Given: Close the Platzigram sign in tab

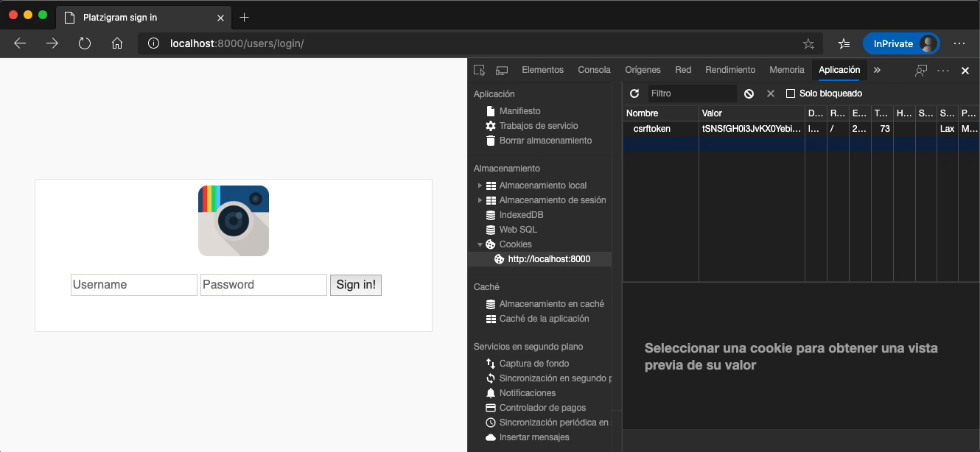Looking at the screenshot, I should (220, 17).
